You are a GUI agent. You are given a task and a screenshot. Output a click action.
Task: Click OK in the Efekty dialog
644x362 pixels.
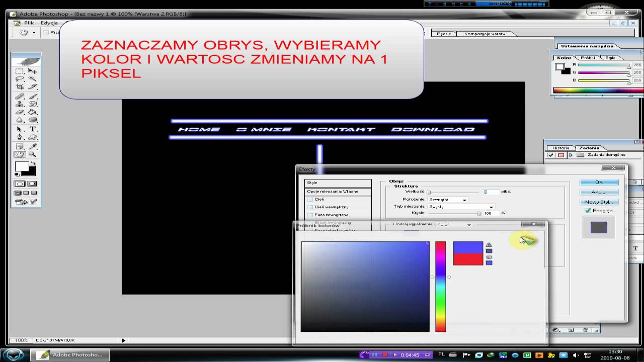click(x=599, y=182)
